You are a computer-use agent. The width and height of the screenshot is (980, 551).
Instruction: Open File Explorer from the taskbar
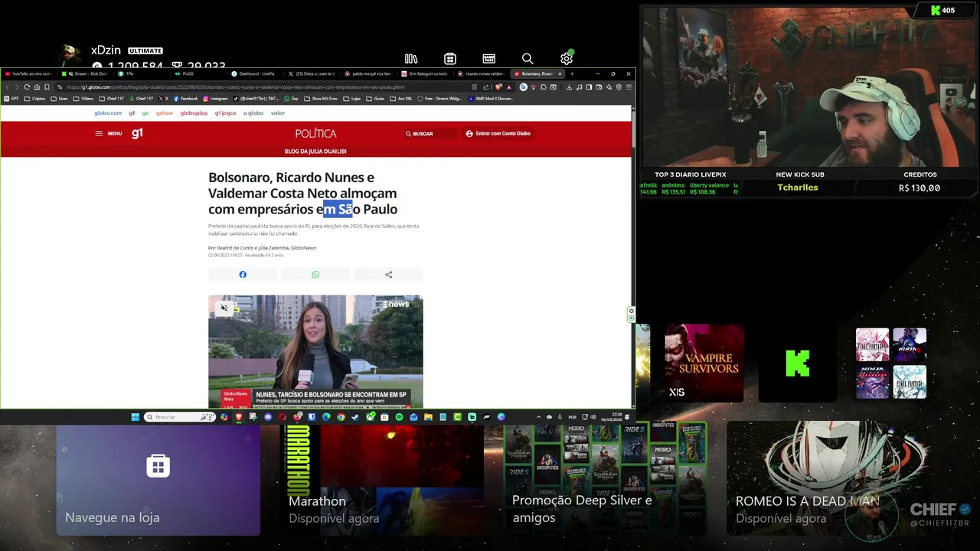[x=428, y=417]
